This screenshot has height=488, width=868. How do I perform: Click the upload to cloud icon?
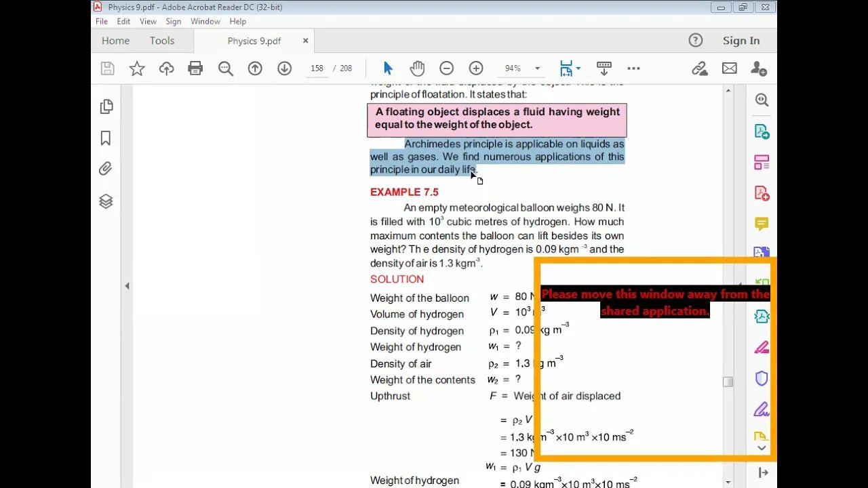(x=166, y=68)
